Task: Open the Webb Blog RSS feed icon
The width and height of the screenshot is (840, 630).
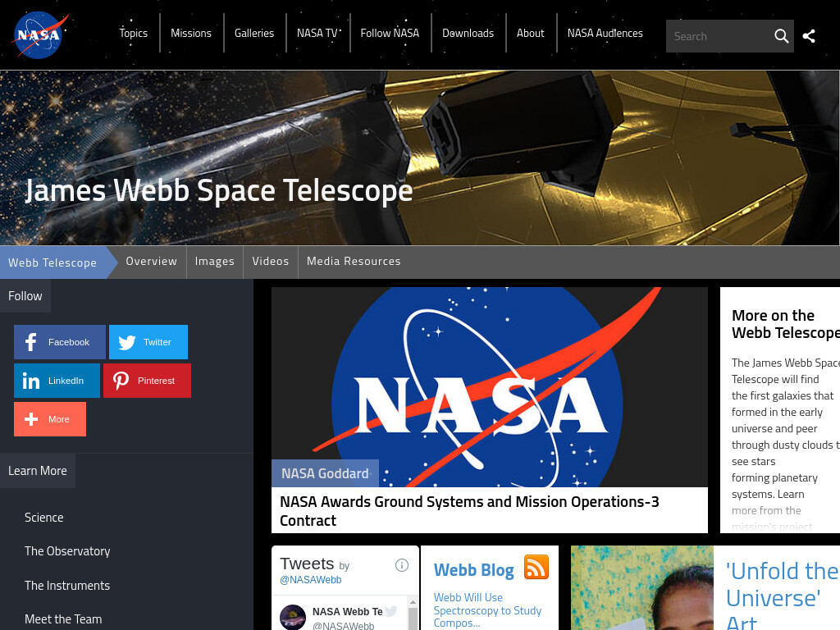Action: [x=536, y=568]
